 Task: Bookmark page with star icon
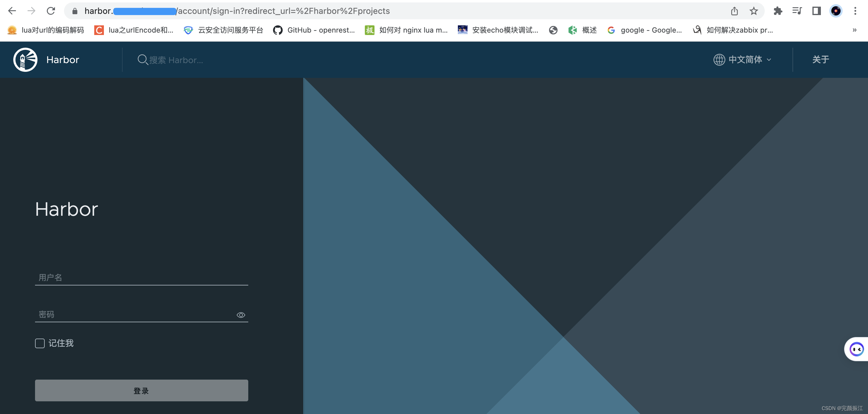(x=754, y=11)
